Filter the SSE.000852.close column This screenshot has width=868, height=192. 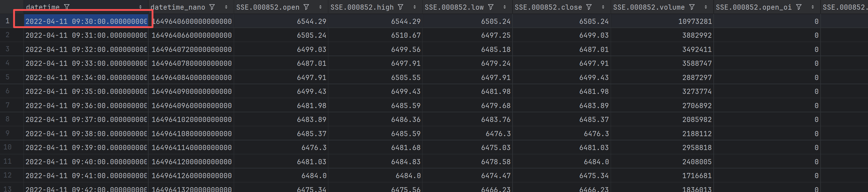coord(589,7)
